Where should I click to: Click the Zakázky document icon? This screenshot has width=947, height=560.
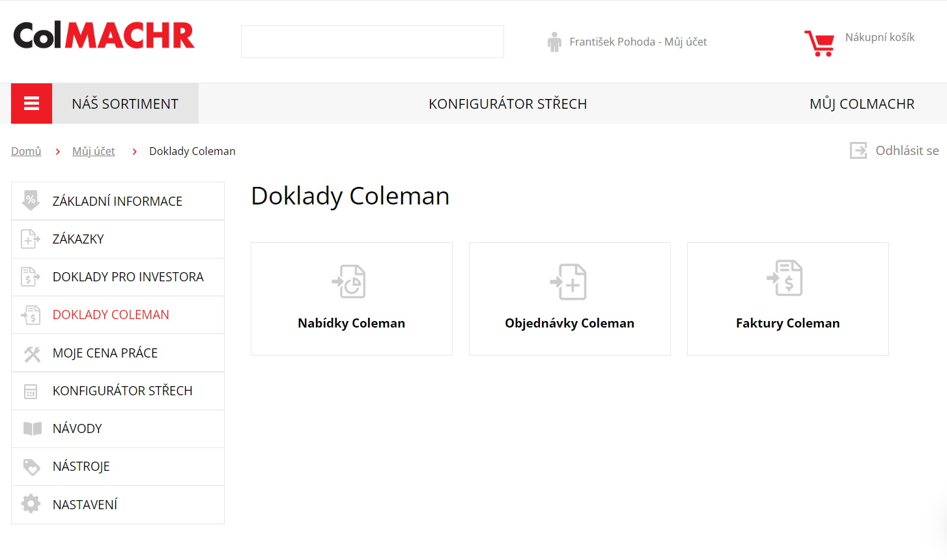tap(31, 239)
